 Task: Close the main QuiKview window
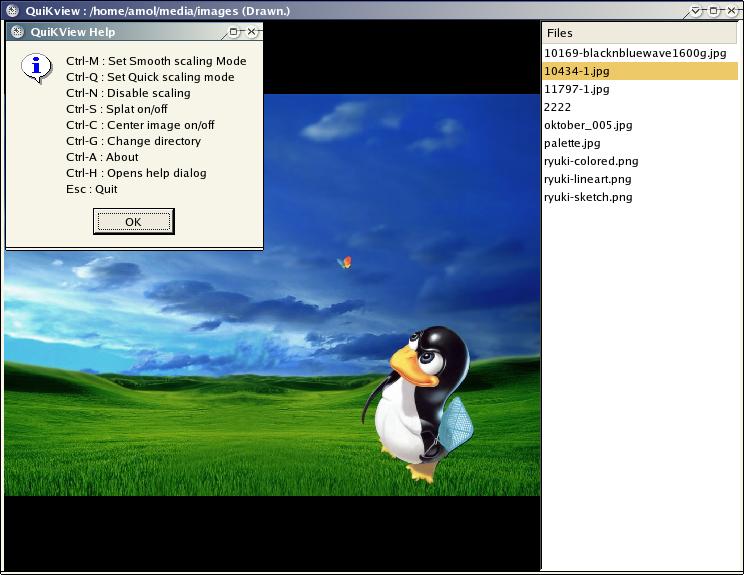(732, 10)
